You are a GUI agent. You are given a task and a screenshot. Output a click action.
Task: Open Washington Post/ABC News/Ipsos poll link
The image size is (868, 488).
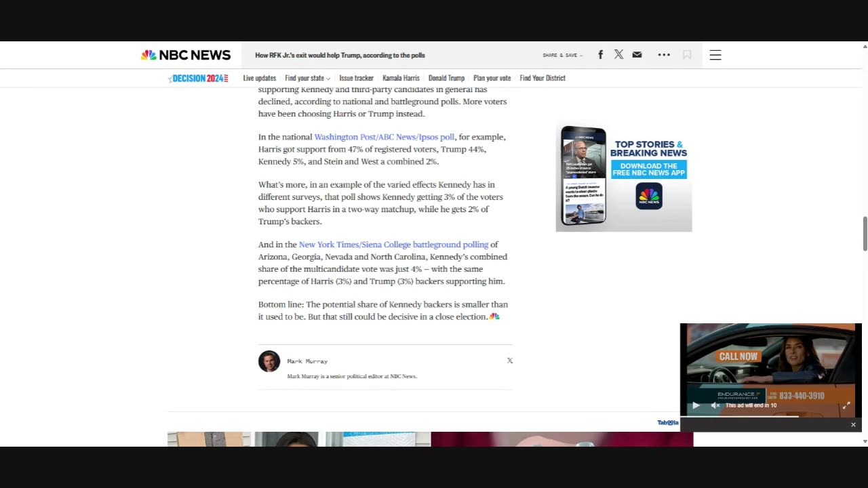(384, 137)
